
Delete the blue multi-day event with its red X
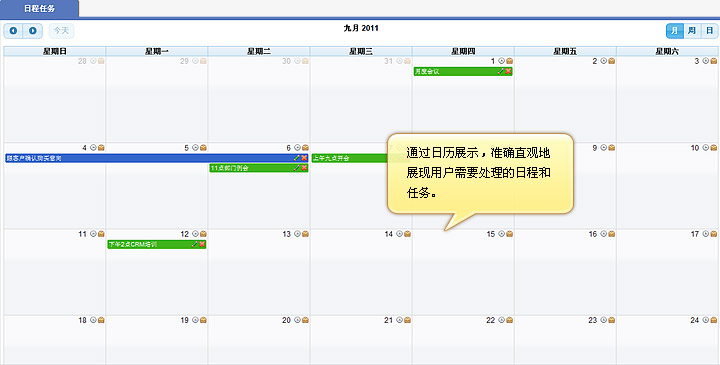[304, 158]
